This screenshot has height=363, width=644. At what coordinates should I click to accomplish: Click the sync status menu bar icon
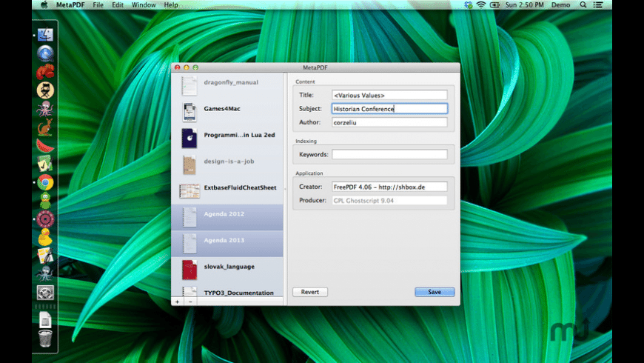(x=469, y=5)
